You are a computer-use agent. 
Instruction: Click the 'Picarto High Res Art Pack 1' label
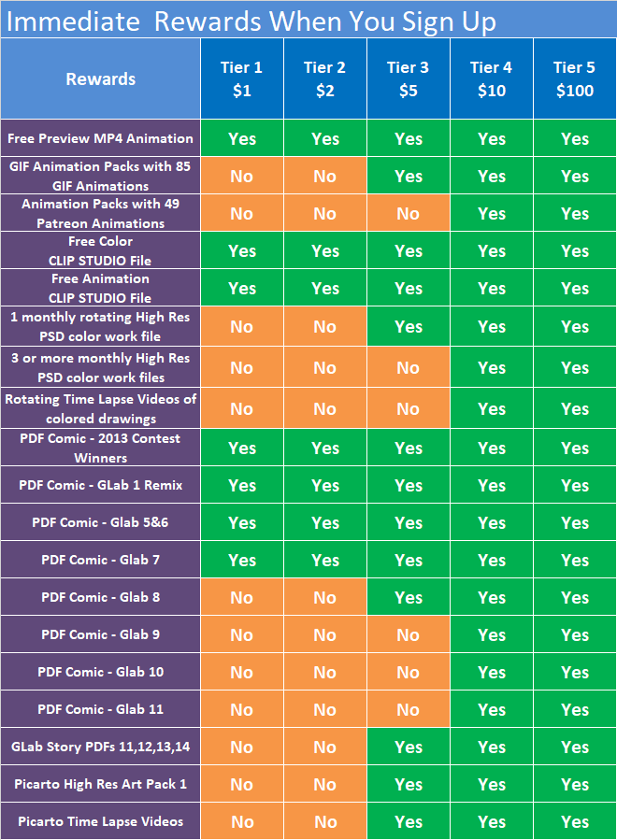point(100,784)
